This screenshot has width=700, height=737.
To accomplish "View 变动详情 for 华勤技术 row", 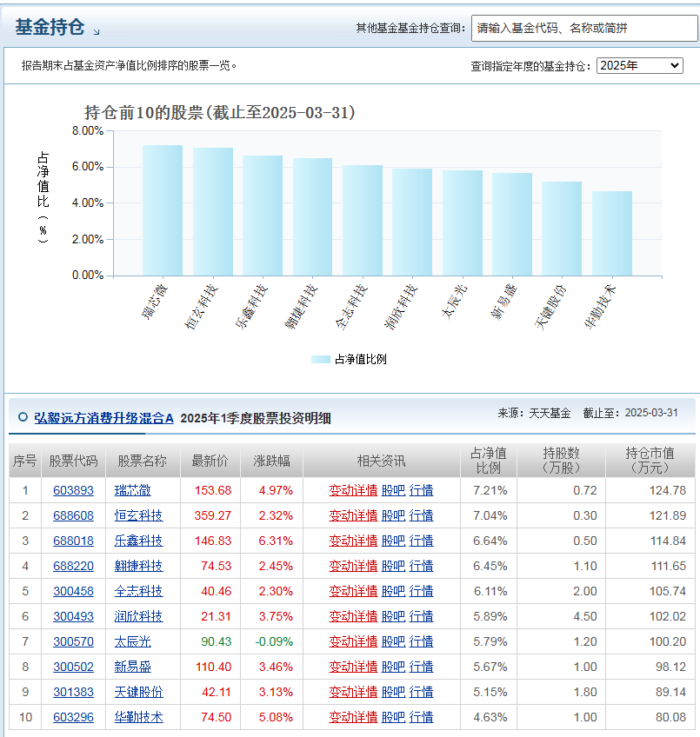I will pos(353,717).
